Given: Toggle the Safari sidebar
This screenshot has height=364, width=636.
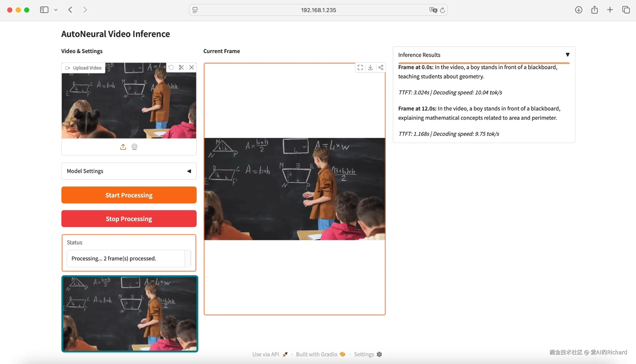Looking at the screenshot, I should tap(44, 10).
